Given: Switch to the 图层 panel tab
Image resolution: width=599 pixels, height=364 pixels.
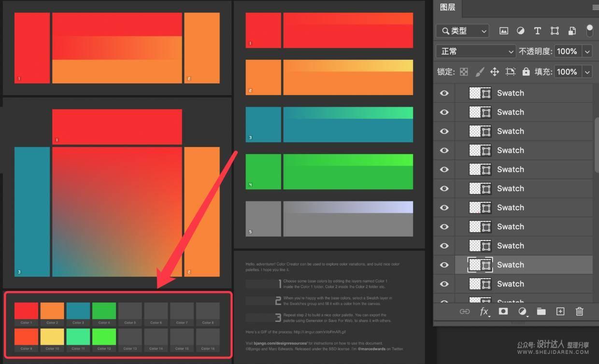Looking at the screenshot, I should tap(448, 8).
